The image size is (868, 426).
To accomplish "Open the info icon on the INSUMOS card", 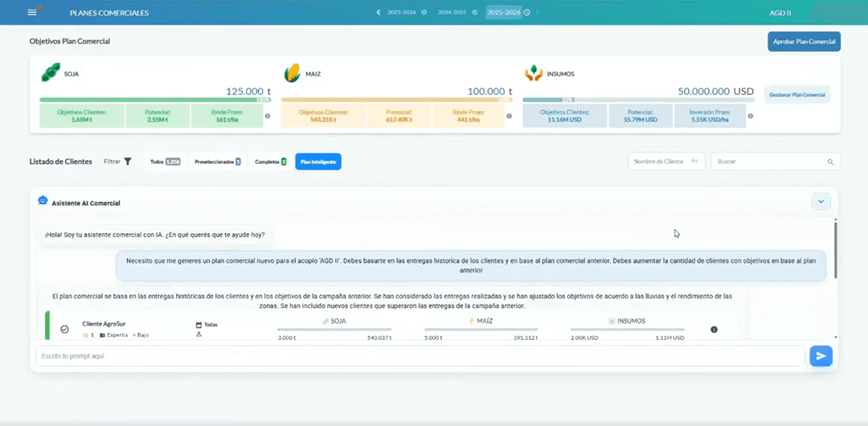I will (x=750, y=117).
